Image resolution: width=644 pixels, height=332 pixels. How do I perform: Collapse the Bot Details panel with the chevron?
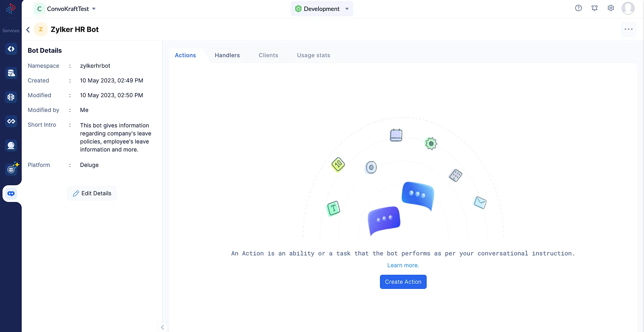click(163, 327)
